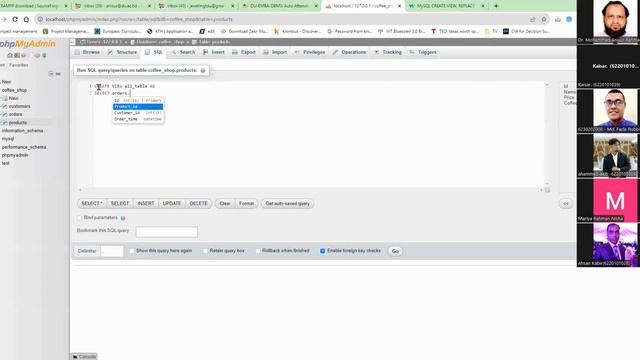Image resolution: width=640 pixels, height=360 pixels.
Task: Open the phpmyadmin database in tree
Action: tap(15, 155)
